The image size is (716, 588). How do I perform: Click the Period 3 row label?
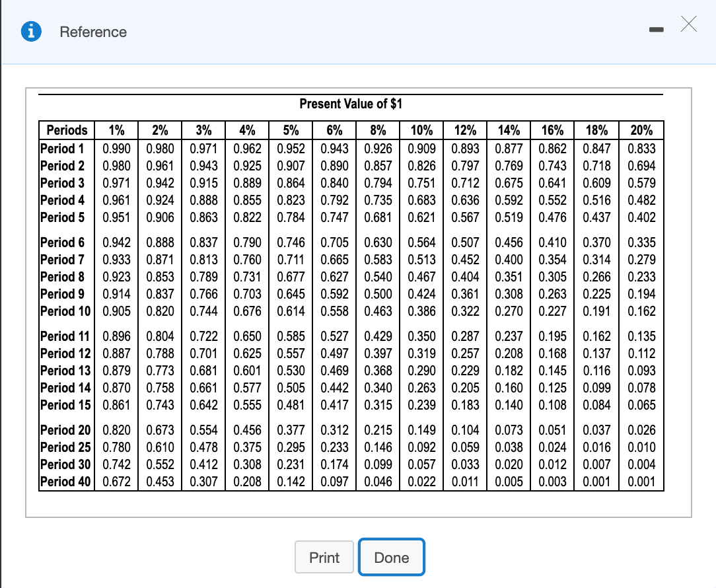[x=62, y=183]
